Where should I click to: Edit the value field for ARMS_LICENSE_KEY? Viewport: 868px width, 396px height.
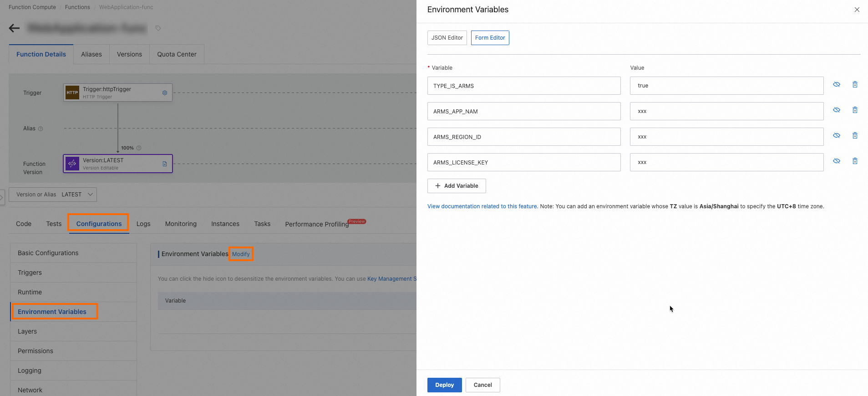726,162
